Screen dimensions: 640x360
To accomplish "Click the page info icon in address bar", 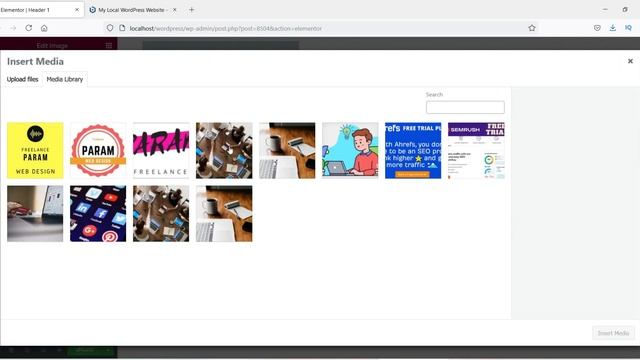I will (122, 28).
